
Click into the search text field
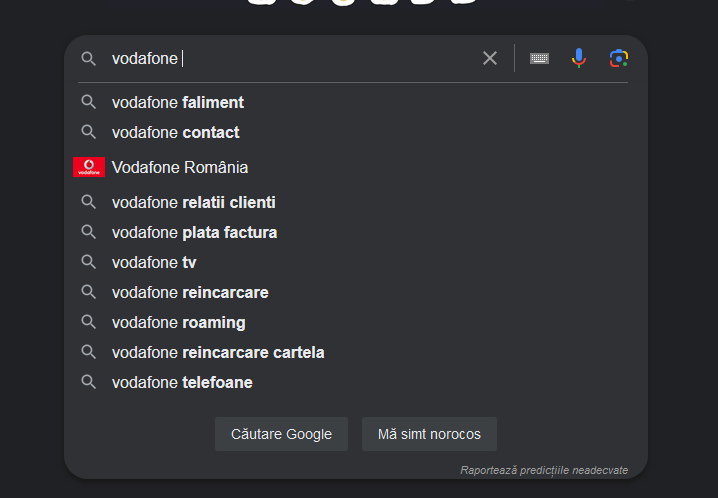pos(320,59)
